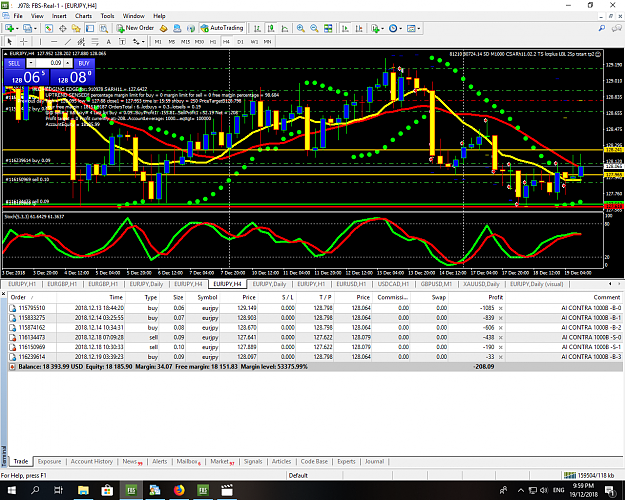Viewport: 625px width, 500px height.
Task: Sort orders by the Profit column header
Action: (496, 297)
